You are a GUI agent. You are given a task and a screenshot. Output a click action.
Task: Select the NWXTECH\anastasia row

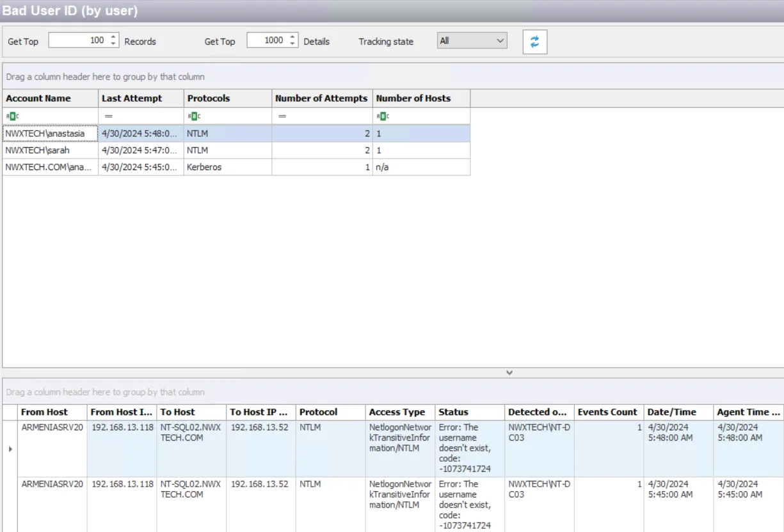click(x=237, y=134)
